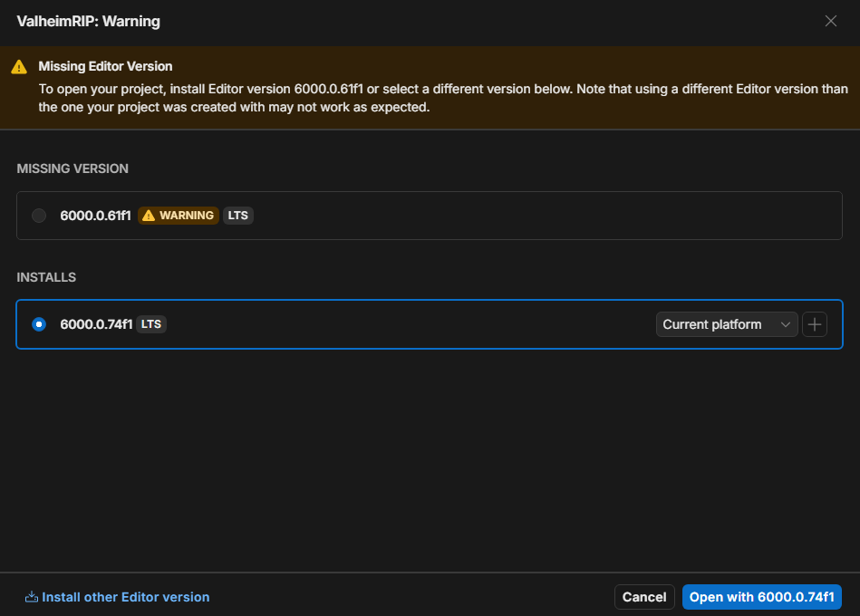The image size is (860, 616).
Task: Click the 6000.0.74f1 version label
Action: [96, 324]
